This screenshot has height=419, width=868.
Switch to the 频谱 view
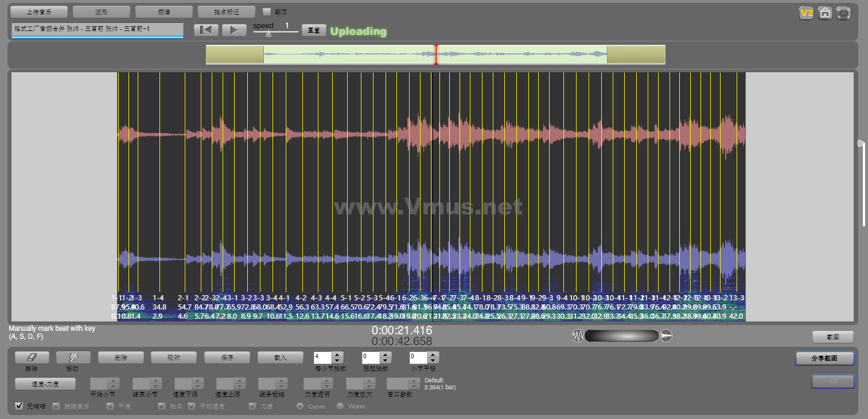coord(164,12)
